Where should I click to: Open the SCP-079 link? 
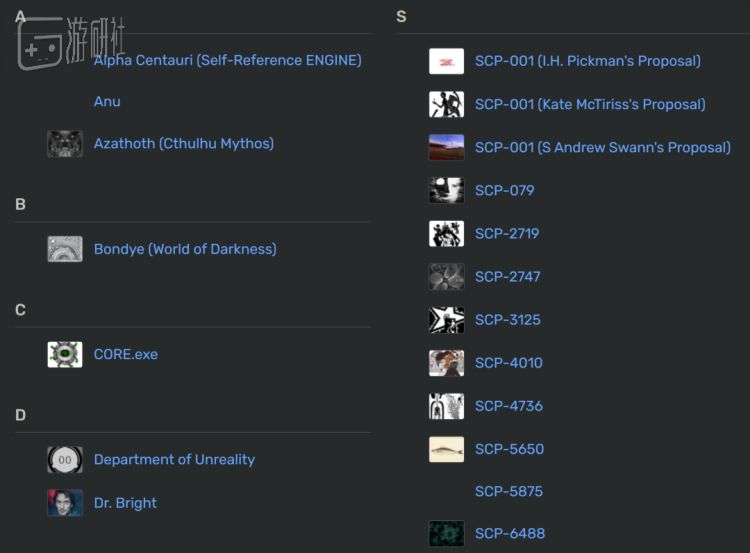pos(505,190)
